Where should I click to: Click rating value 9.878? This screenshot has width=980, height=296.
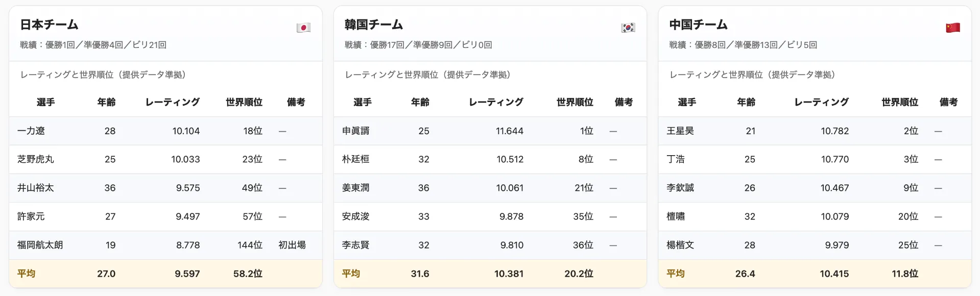(512, 217)
